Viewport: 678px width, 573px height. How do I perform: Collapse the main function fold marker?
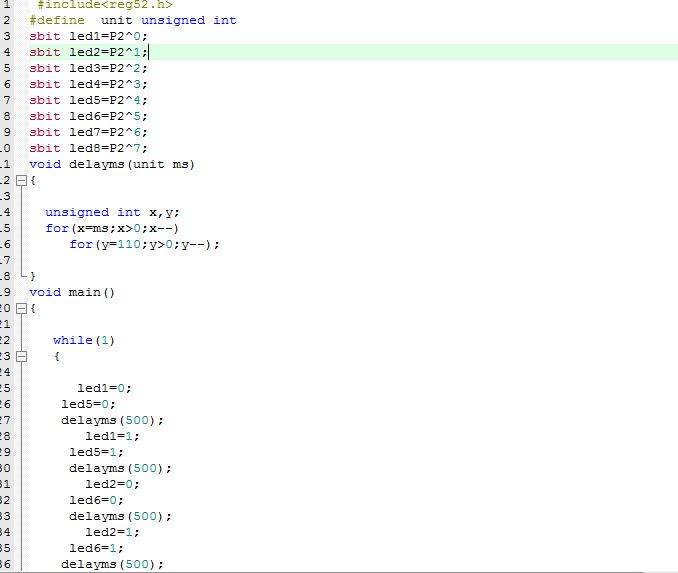pyautogui.click(x=21, y=308)
